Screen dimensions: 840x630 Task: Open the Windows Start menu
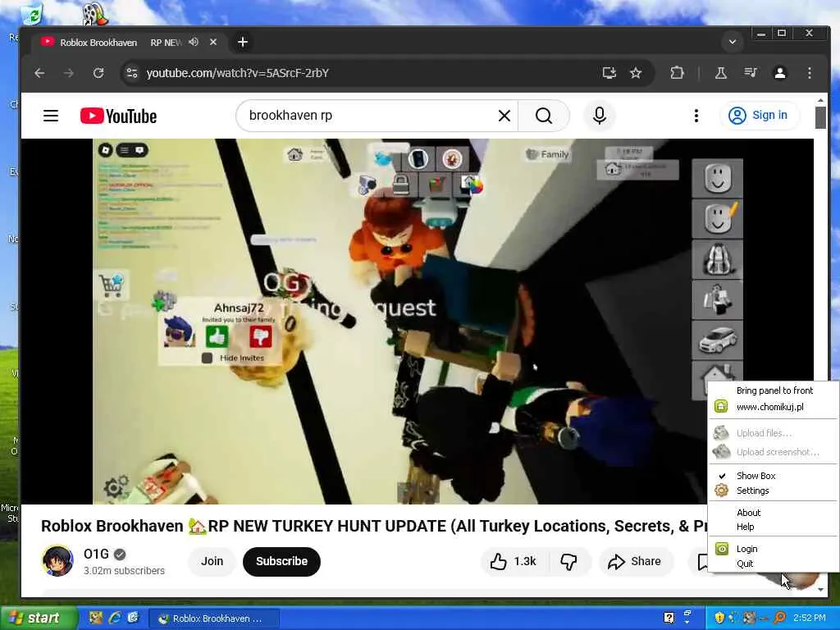click(x=38, y=619)
